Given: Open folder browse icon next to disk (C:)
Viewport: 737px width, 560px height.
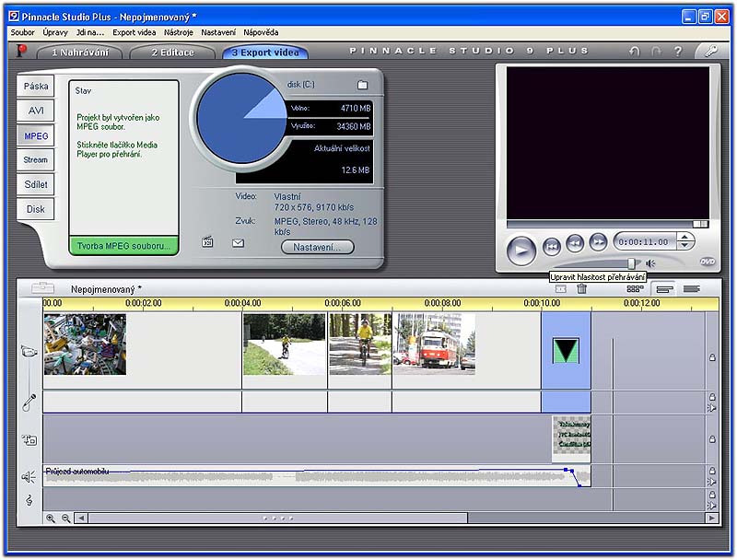Looking at the screenshot, I should click(363, 86).
